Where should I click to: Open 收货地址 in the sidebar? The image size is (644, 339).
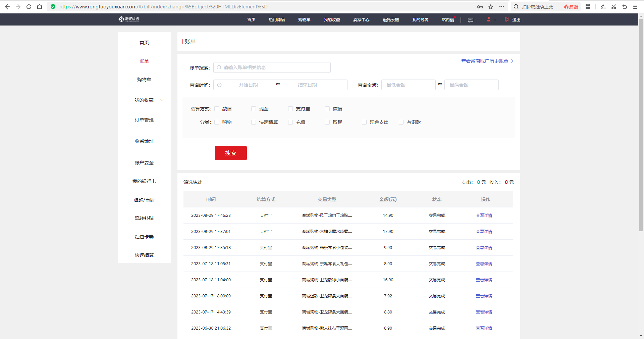coord(144,141)
